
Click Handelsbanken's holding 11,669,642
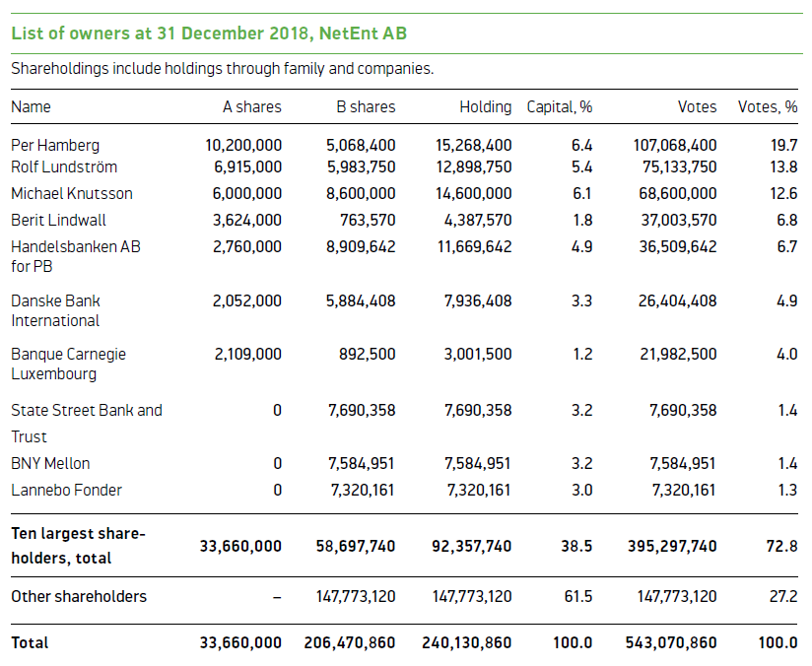[x=474, y=246]
